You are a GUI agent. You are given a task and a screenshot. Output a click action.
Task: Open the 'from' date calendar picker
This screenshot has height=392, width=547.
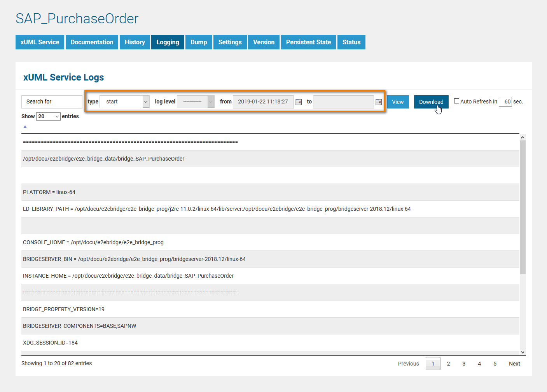299,102
